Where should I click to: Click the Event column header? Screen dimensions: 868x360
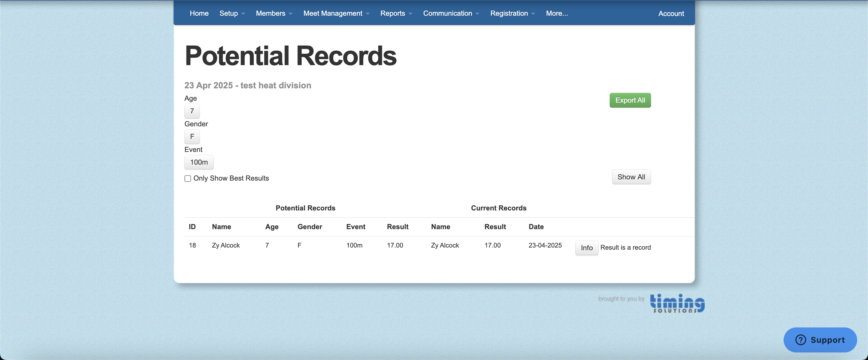pos(356,227)
